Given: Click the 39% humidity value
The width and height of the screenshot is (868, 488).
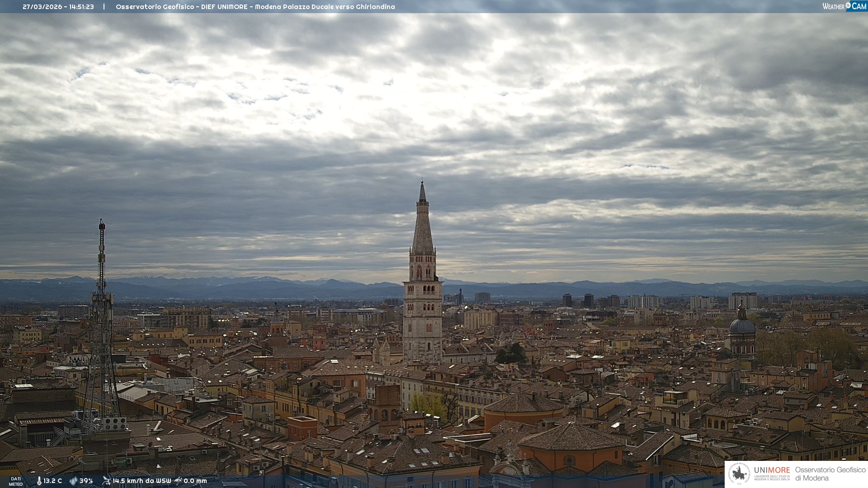Looking at the screenshot, I should (86, 481).
